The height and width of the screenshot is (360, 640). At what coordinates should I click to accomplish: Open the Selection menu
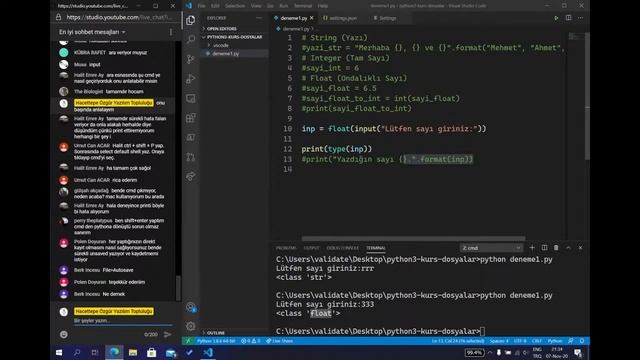tap(235, 6)
